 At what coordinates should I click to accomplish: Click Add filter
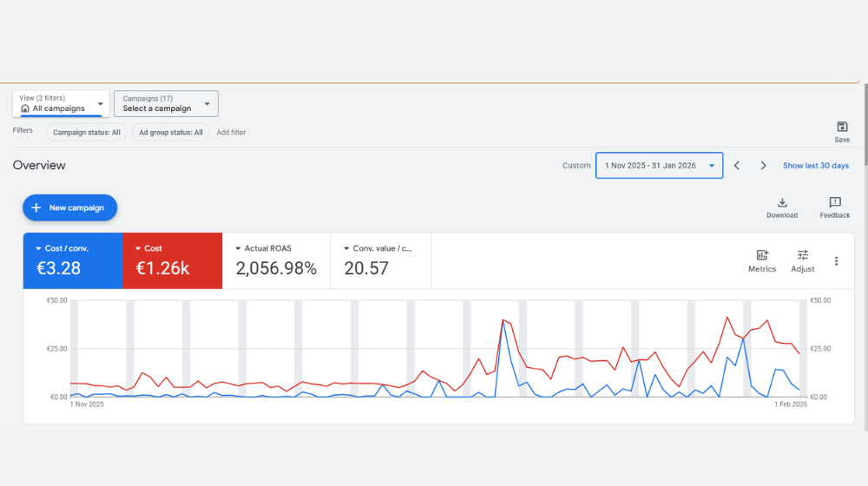(x=231, y=132)
